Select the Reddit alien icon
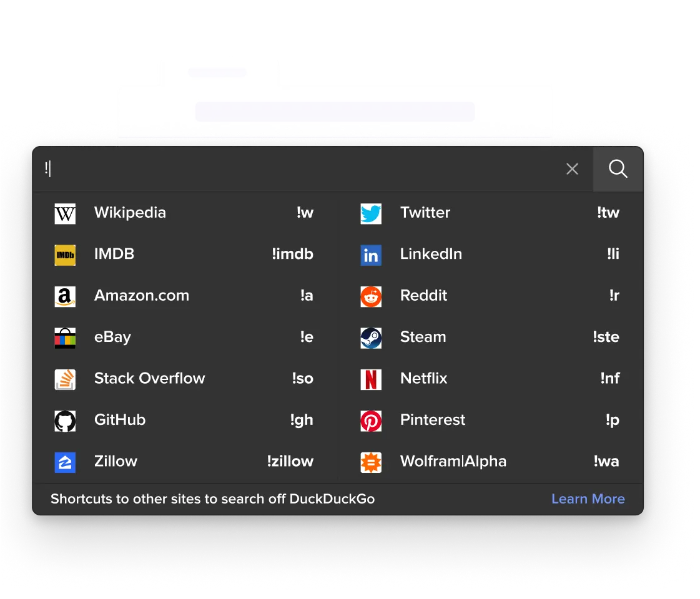The height and width of the screenshot is (599, 700). (x=371, y=296)
